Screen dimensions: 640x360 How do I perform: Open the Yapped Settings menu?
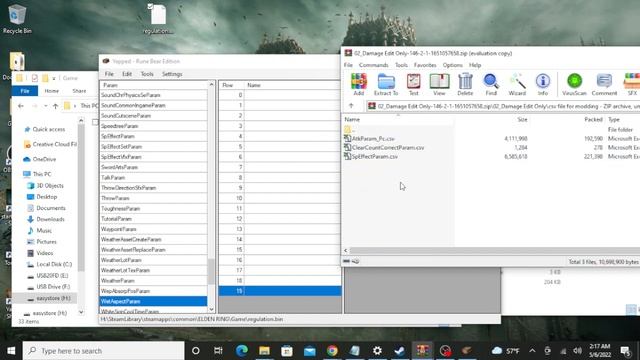(172, 74)
